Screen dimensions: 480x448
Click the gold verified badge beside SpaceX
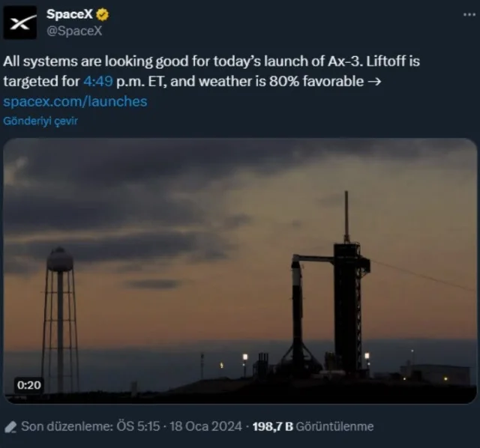(103, 14)
